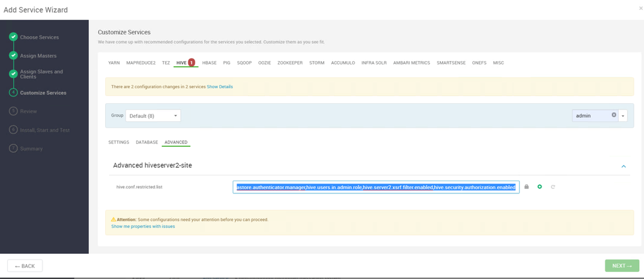Select the HIVE service tab
The width and height of the screenshot is (644, 279).
point(181,63)
